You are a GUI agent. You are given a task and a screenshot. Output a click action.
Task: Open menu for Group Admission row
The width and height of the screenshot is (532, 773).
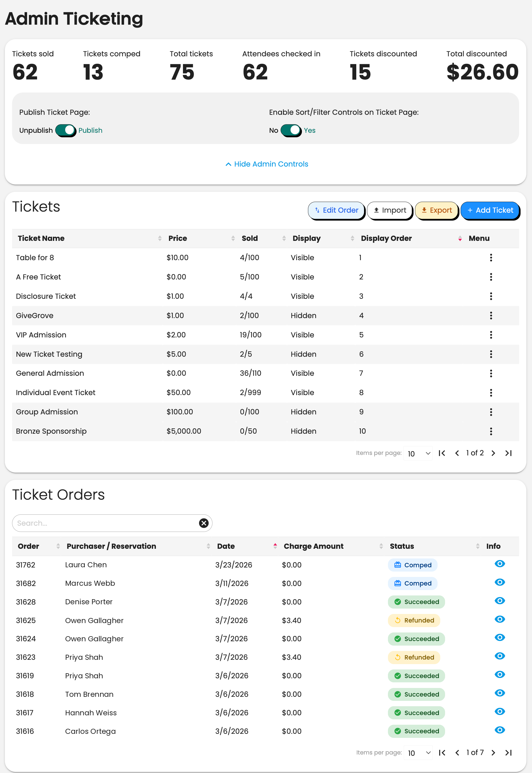tap(491, 412)
